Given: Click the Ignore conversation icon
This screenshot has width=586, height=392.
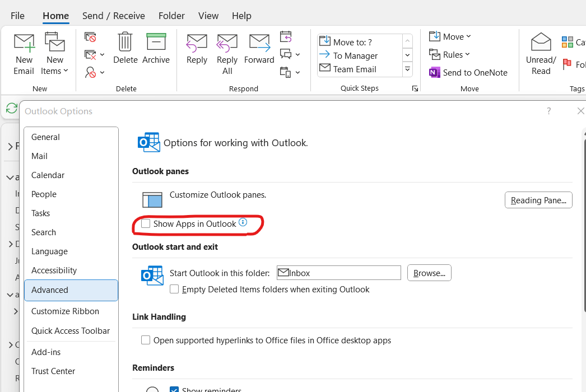Looking at the screenshot, I should (x=90, y=37).
